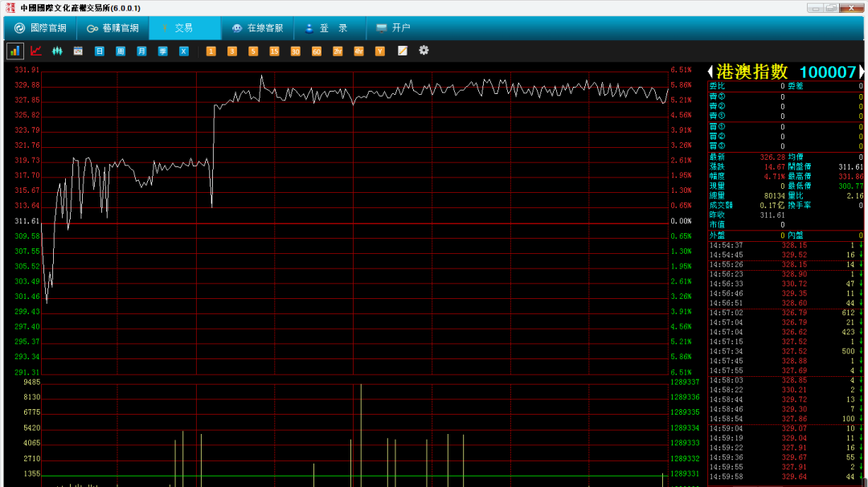Click the highest price 331.86

tap(851, 177)
